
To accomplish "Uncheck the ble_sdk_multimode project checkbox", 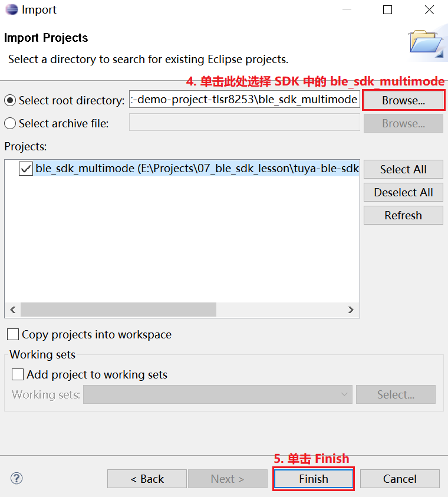I will [25, 168].
